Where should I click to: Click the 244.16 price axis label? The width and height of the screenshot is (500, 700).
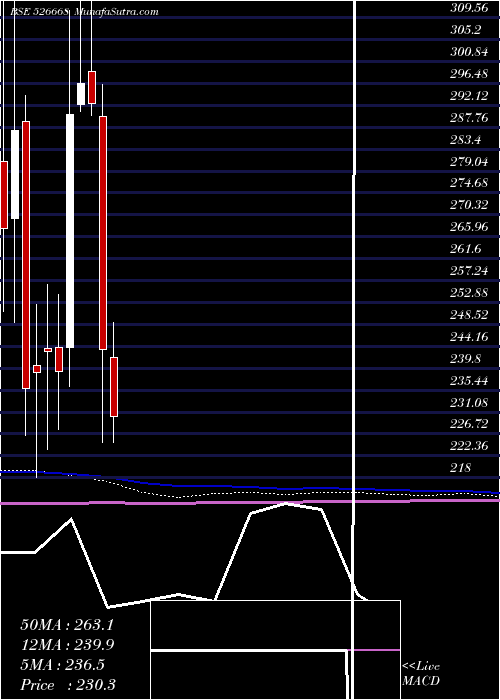click(469, 337)
